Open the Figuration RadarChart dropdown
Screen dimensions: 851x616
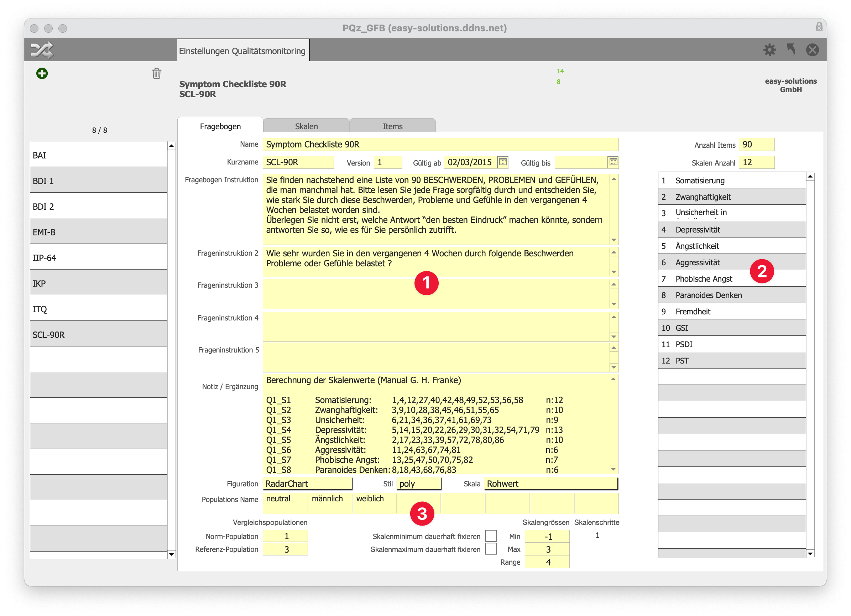click(307, 484)
